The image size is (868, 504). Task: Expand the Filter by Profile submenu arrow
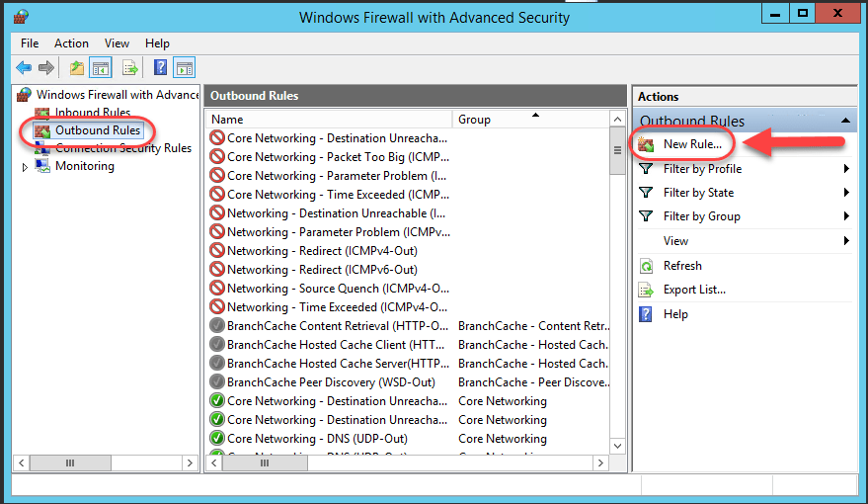tap(846, 169)
